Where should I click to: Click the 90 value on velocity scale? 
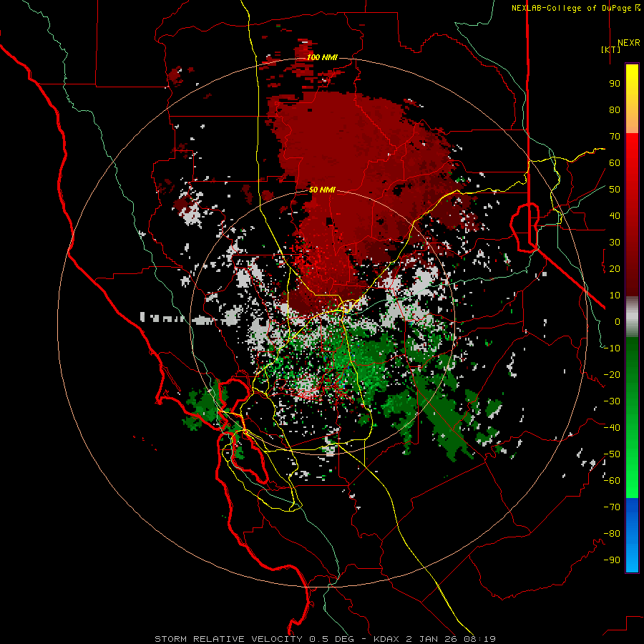pos(615,84)
